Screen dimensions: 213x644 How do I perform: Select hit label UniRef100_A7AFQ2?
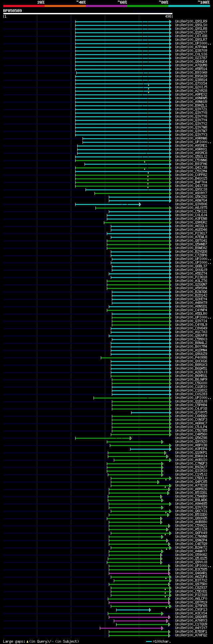click(x=191, y=635)
